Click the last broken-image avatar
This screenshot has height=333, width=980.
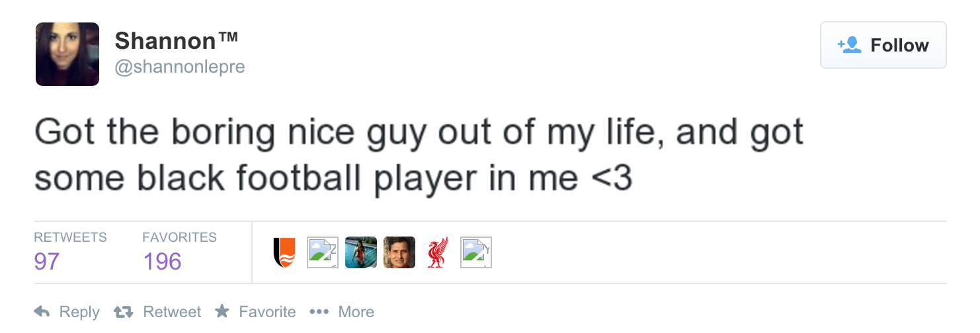tap(476, 252)
